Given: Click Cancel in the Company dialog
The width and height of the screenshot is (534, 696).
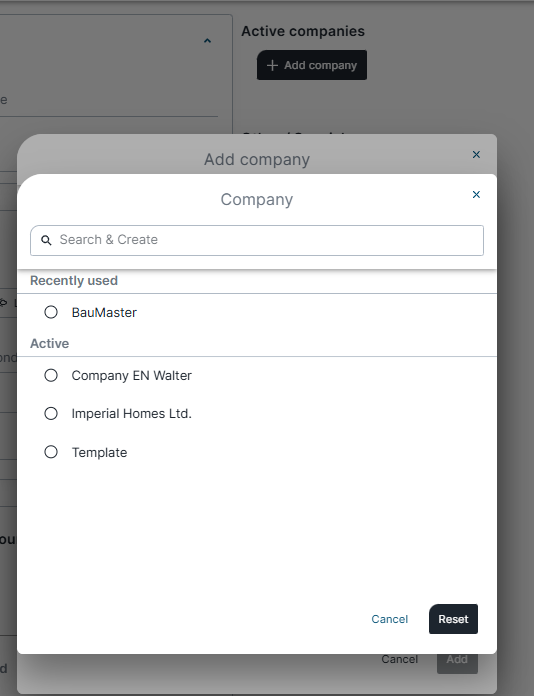Looking at the screenshot, I should coord(389,619).
